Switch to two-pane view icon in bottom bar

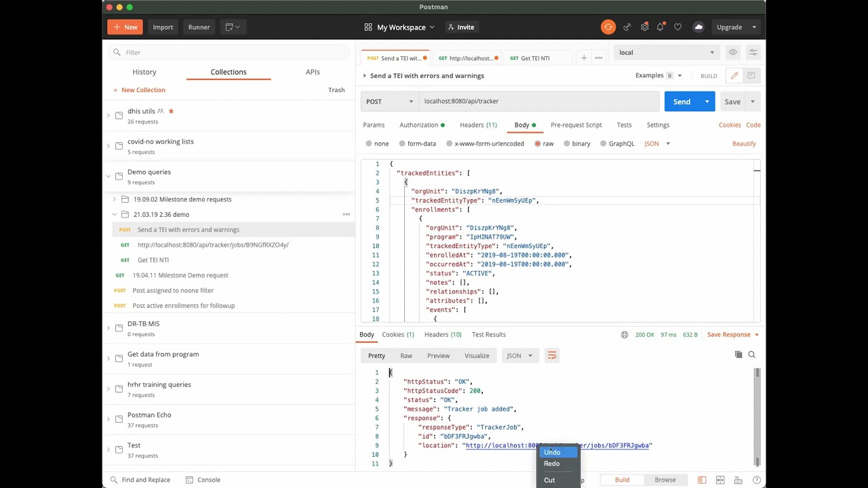pos(720,480)
